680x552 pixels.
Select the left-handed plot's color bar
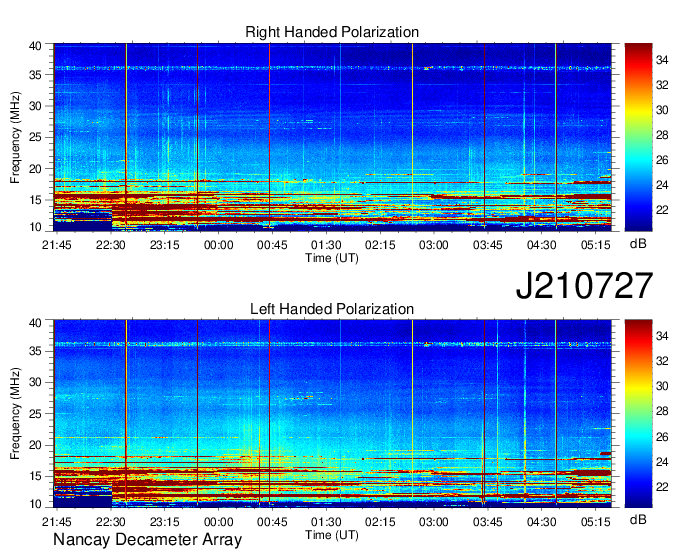click(x=638, y=414)
